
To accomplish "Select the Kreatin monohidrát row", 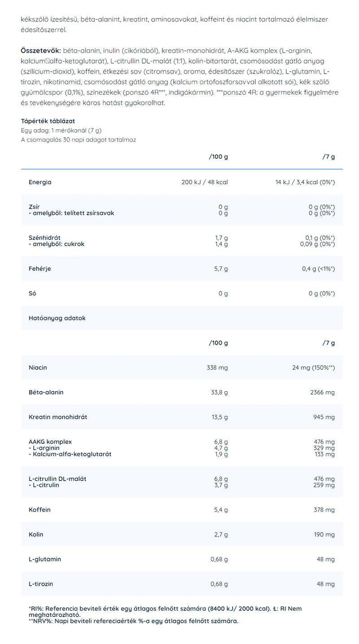I will tap(182, 417).
